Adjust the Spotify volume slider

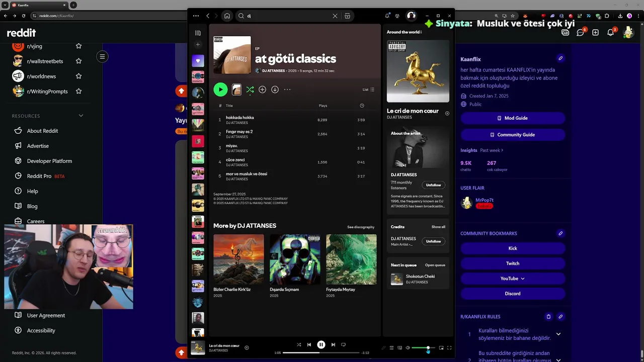[x=423, y=348]
